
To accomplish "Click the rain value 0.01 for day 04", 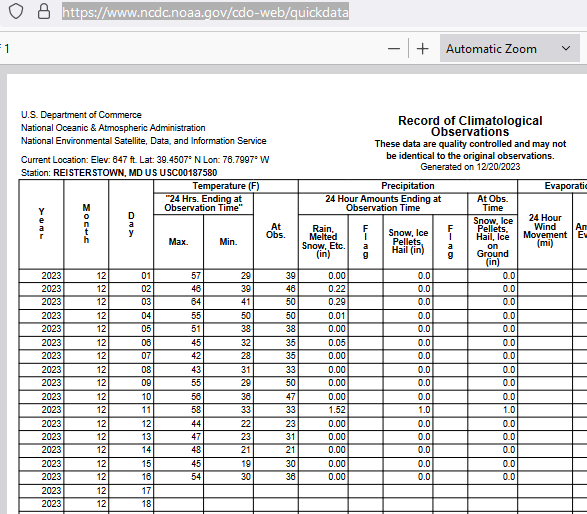I will [337, 316].
